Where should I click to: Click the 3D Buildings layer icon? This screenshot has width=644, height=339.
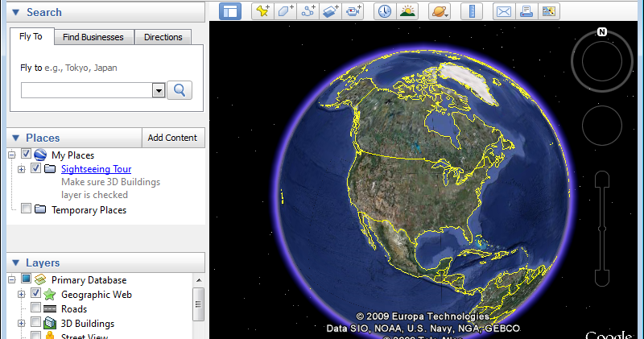point(50,324)
